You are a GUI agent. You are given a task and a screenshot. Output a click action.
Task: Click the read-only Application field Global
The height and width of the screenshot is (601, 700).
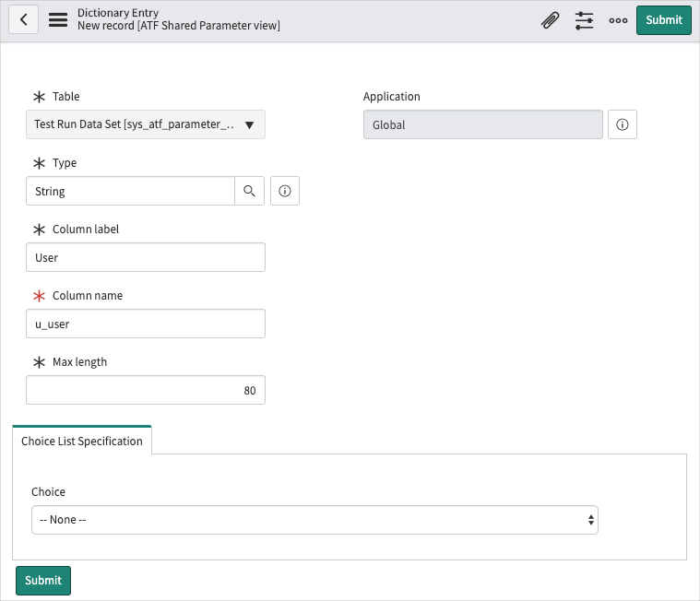[483, 124]
